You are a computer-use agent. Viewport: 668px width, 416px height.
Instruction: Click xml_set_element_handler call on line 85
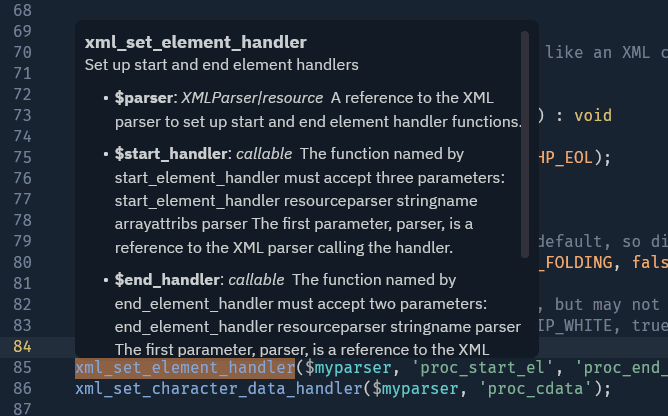(185, 367)
